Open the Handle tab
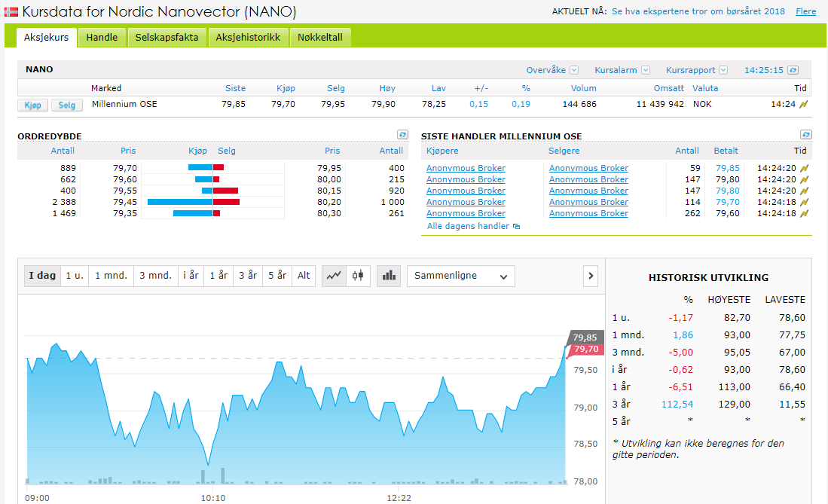 (x=102, y=38)
